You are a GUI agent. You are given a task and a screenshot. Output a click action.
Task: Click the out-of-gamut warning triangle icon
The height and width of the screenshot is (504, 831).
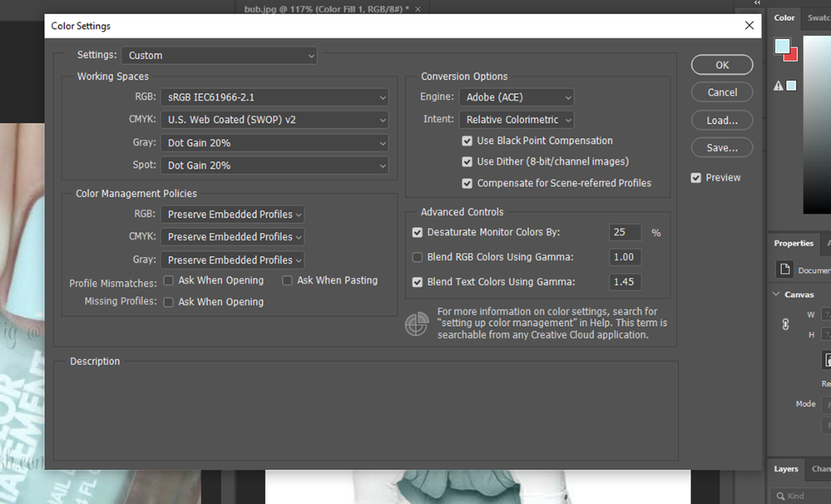tap(778, 86)
